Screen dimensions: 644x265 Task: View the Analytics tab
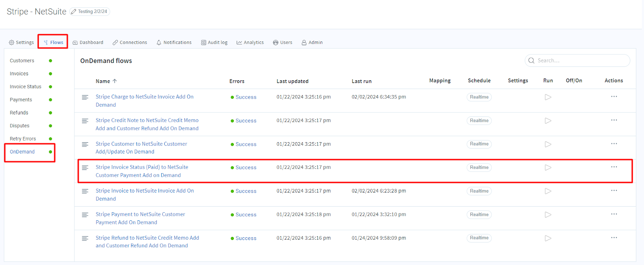click(250, 42)
